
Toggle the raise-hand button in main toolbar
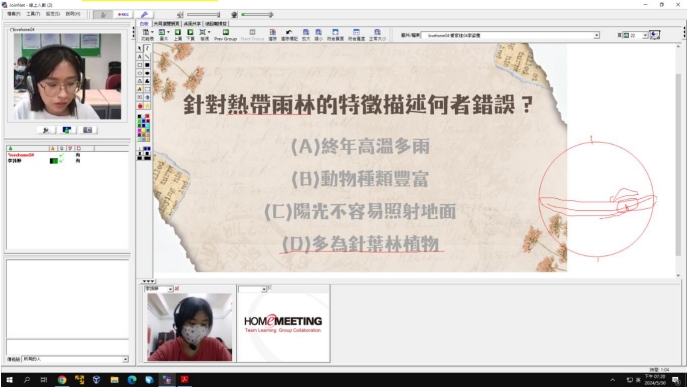tap(103, 14)
